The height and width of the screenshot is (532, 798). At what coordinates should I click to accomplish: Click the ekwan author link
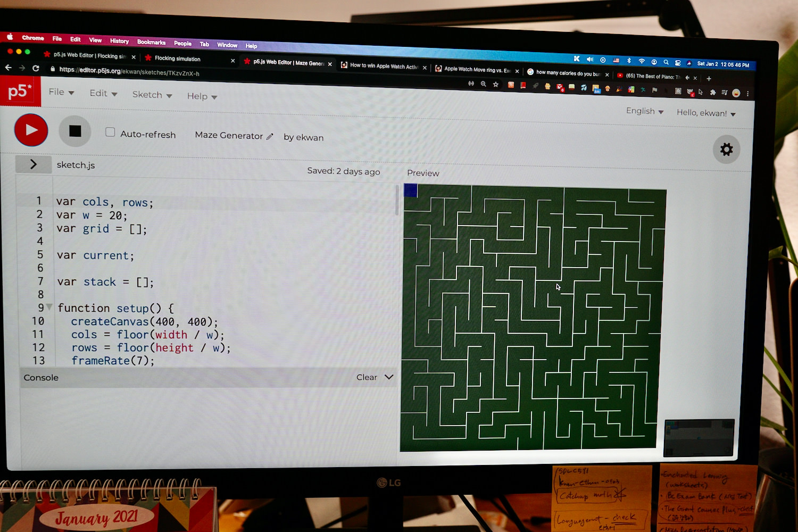click(310, 137)
